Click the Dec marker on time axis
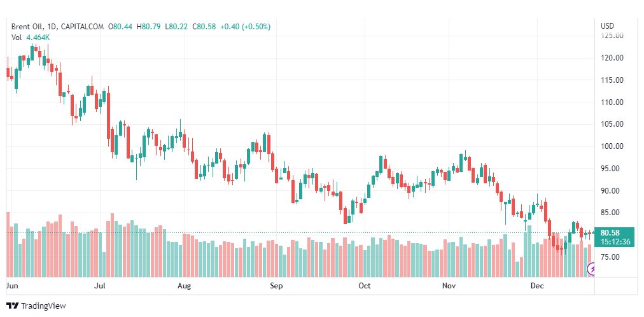Viewport: 644px width, 317px height. pos(537,286)
